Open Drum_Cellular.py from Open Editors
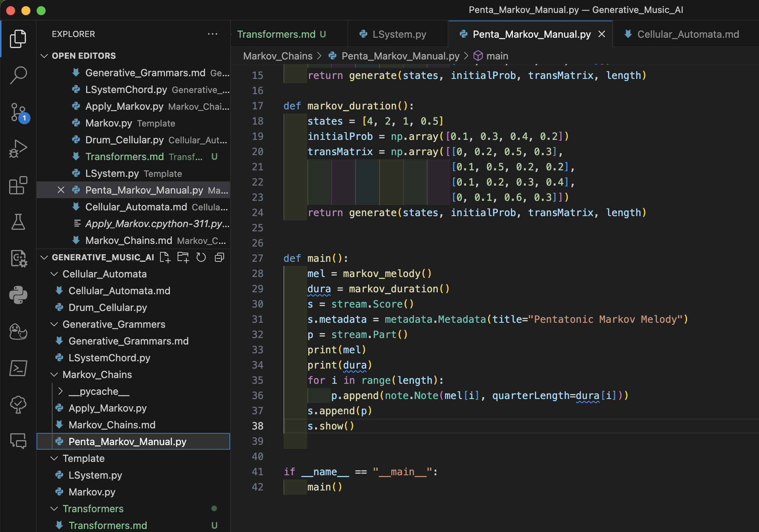 pyautogui.click(x=133, y=139)
